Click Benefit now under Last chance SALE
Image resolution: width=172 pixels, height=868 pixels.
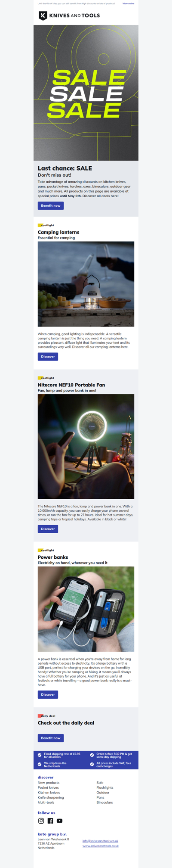51,205
